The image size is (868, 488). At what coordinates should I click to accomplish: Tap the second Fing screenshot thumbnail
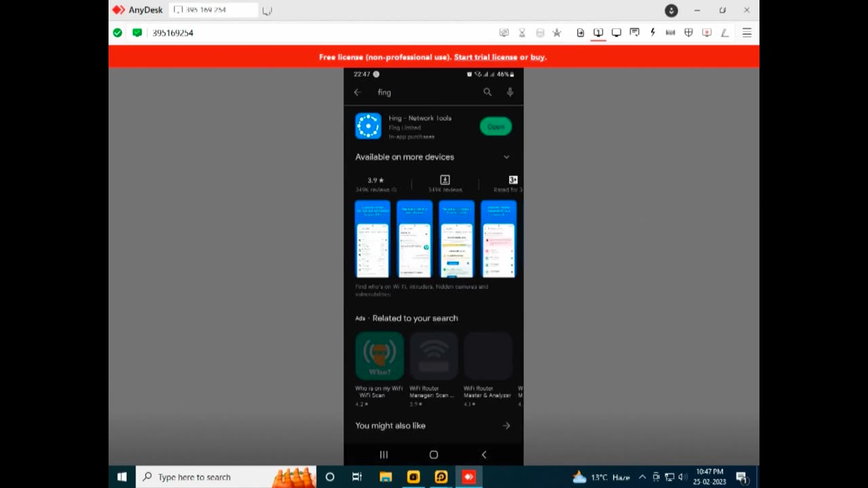(x=414, y=239)
